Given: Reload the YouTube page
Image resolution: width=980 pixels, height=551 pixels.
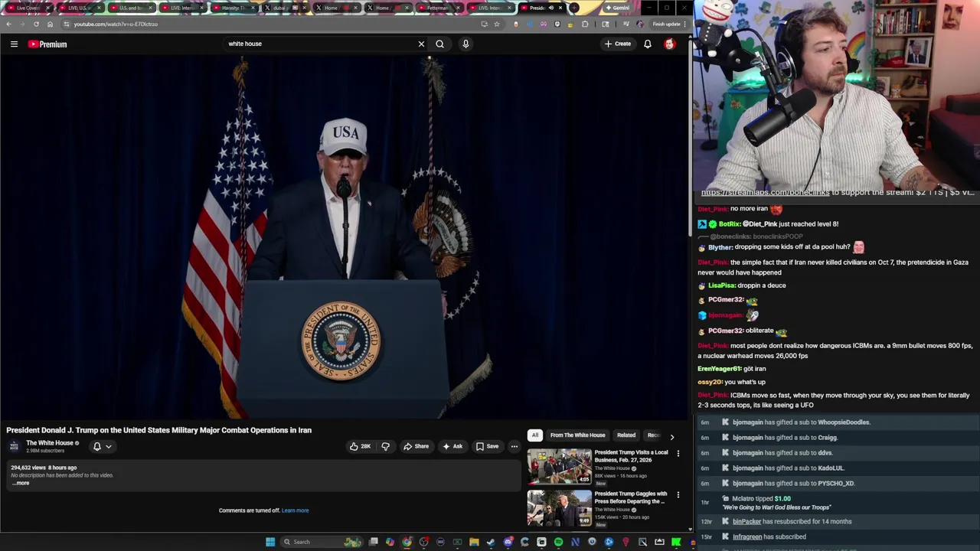Looking at the screenshot, I should (x=36, y=24).
